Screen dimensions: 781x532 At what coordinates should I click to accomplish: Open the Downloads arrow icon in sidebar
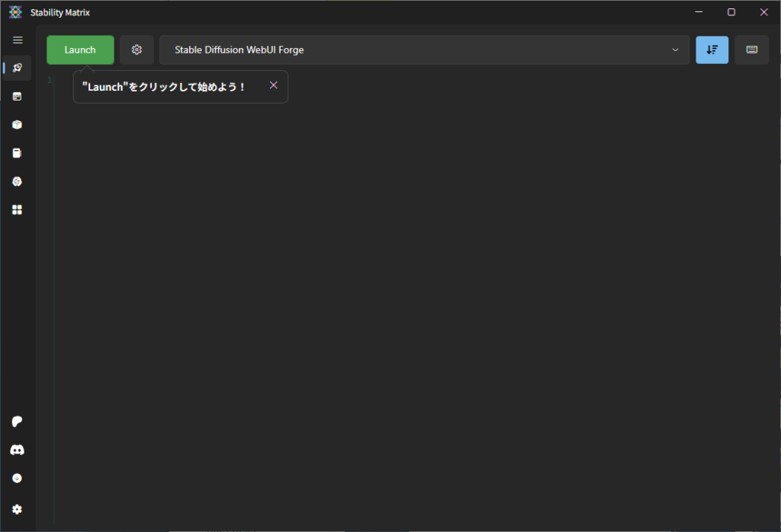pyautogui.click(x=17, y=478)
